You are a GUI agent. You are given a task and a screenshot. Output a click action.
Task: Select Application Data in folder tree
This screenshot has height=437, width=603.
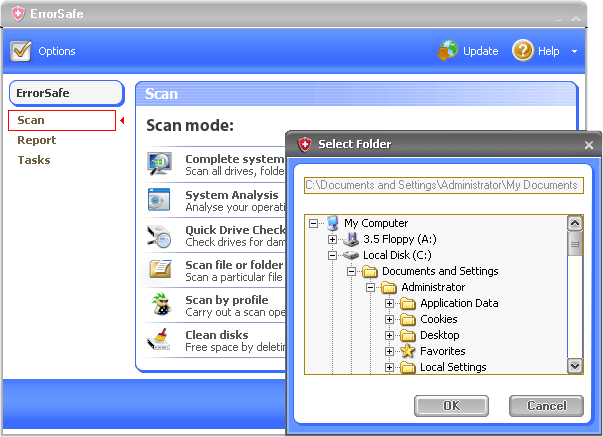459,304
